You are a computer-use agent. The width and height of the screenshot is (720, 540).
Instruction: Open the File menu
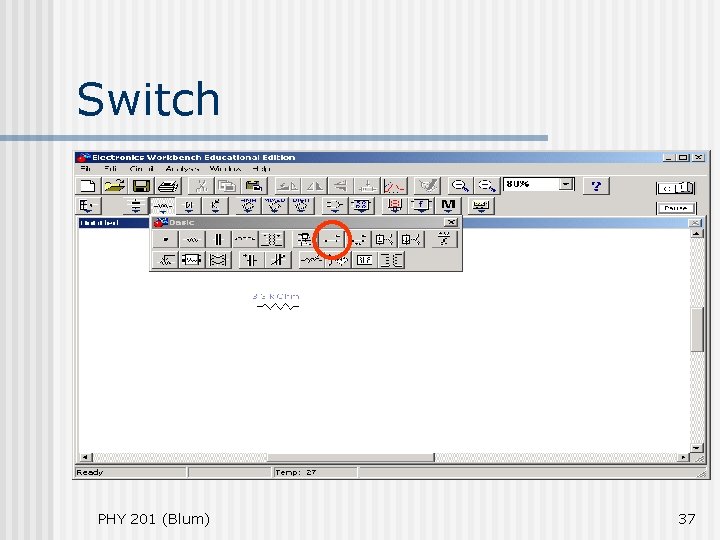85,169
